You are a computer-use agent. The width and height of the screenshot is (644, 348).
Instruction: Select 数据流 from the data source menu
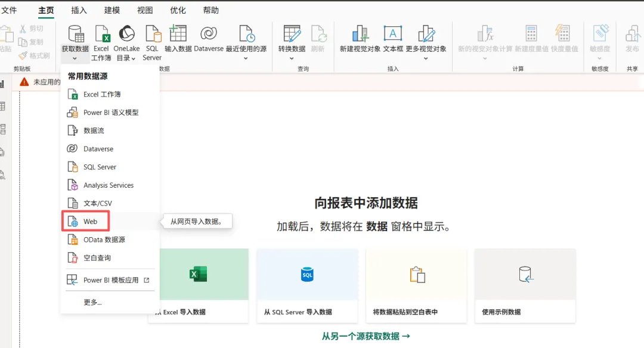point(110,130)
